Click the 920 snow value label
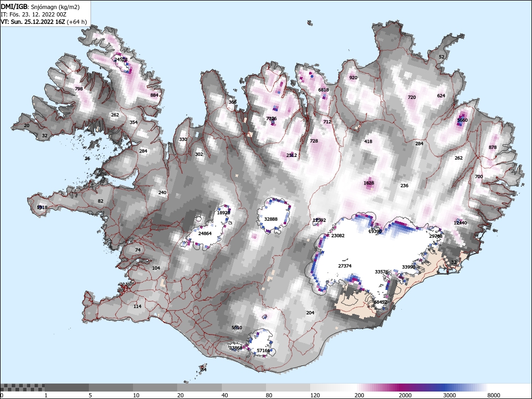This screenshot has width=532, height=399. coord(353,78)
